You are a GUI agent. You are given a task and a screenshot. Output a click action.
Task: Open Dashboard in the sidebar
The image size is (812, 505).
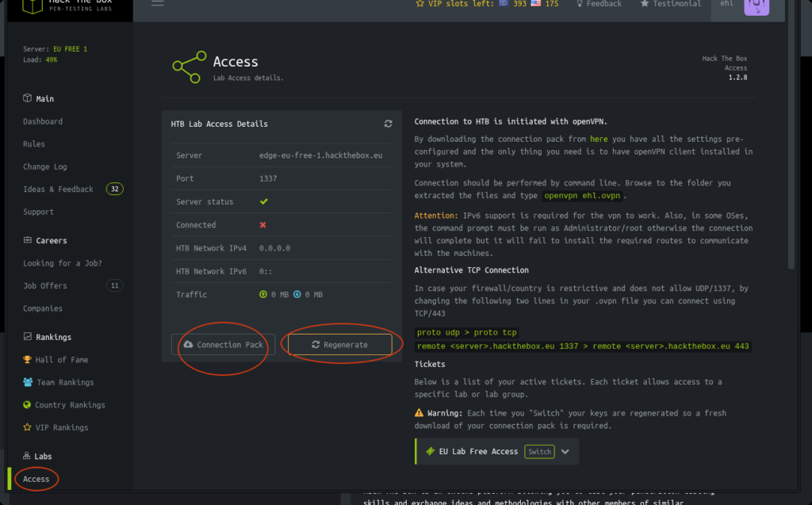[x=43, y=121]
